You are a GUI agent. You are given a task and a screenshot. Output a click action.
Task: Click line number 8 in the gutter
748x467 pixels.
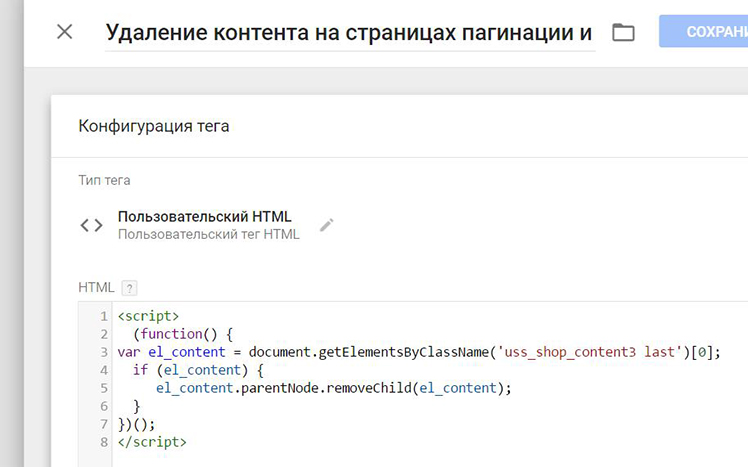coord(104,442)
